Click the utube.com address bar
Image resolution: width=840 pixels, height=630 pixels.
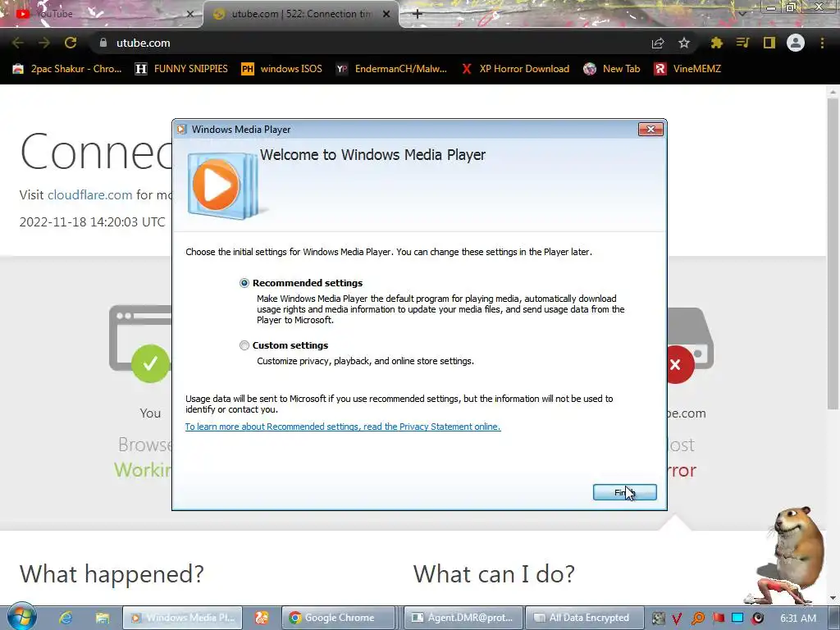[375, 43]
